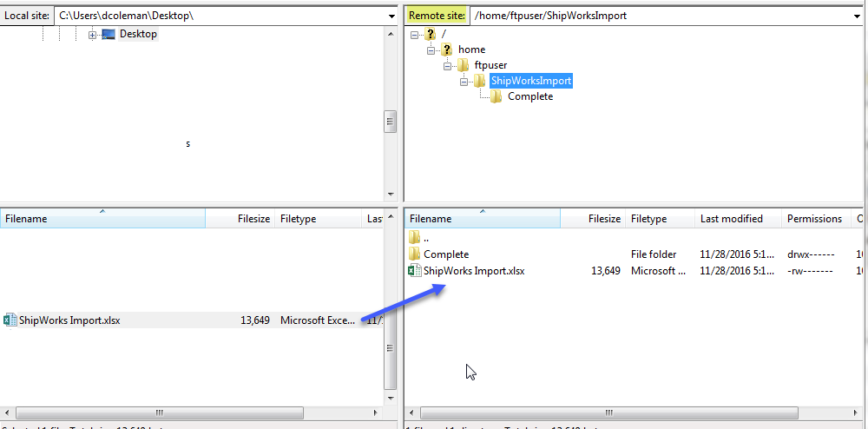Click the Complete folder icon in tree
Image resolution: width=868 pixels, height=429 pixels.
[496, 97]
